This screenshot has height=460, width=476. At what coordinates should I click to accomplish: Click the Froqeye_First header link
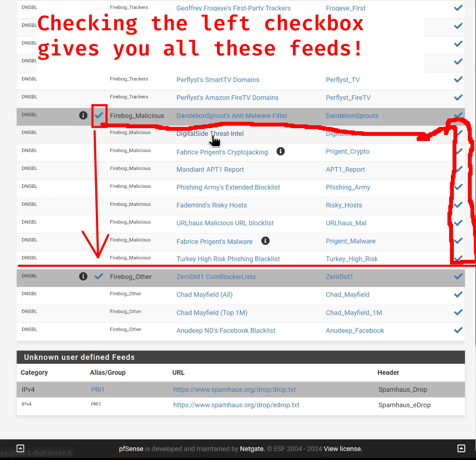(346, 8)
